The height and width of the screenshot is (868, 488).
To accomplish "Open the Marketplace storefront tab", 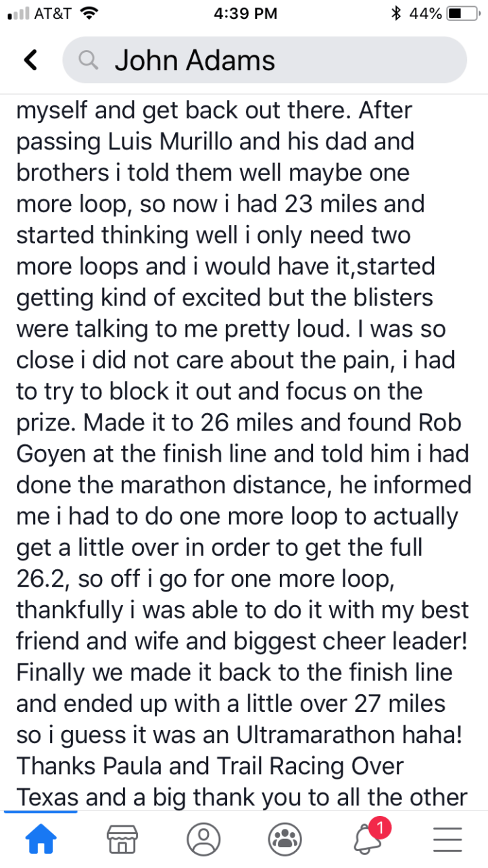I will click(122, 839).
